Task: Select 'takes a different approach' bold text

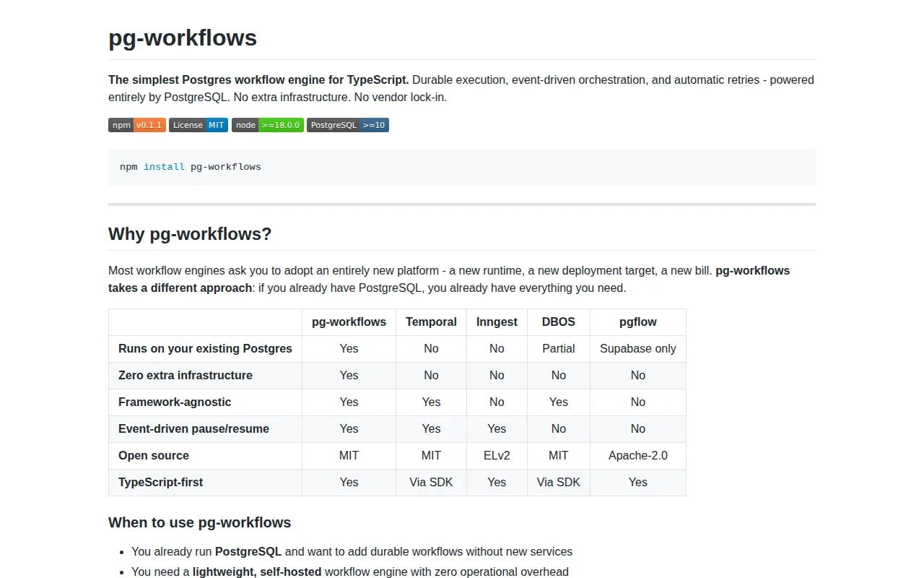Action: click(180, 288)
